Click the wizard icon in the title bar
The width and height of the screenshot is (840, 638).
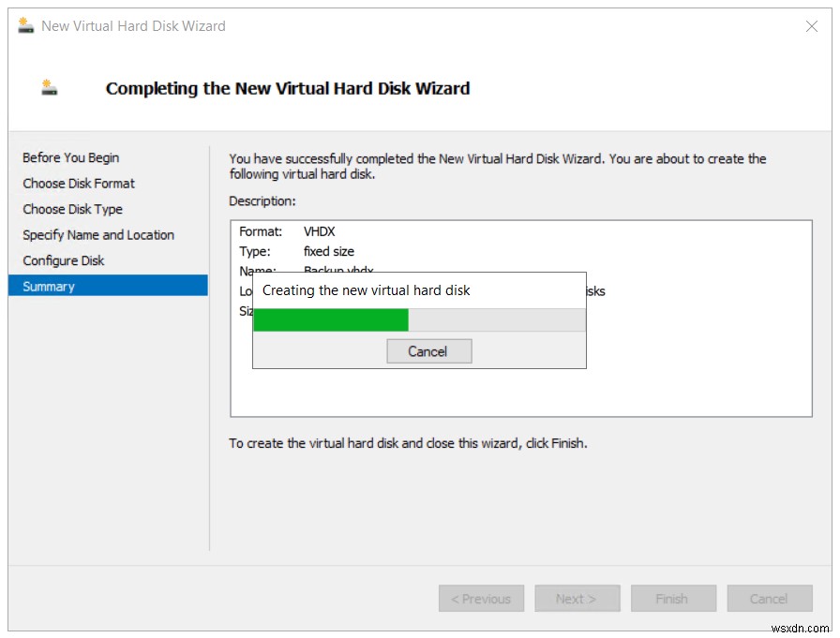23,25
